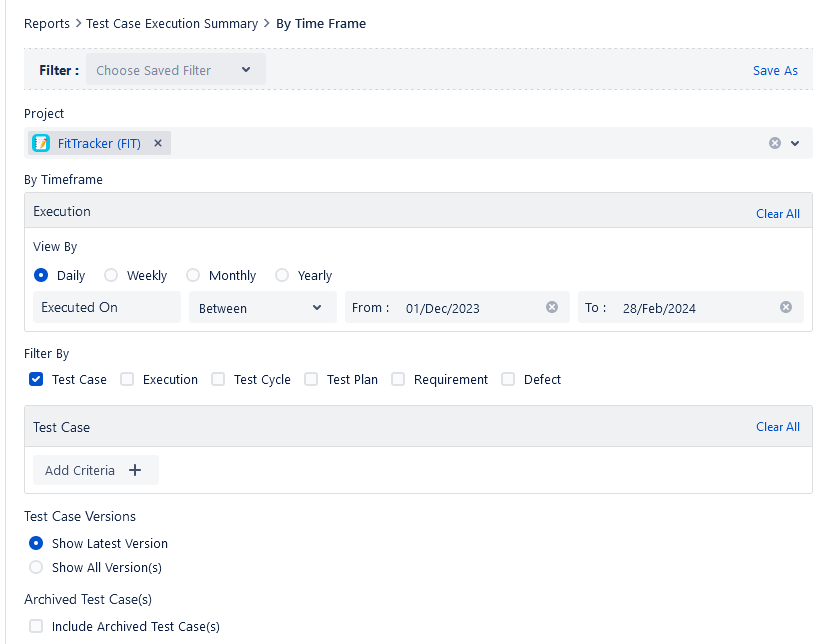Image resolution: width=823 pixels, height=644 pixels.
Task: Clear all selected projects with the circle icon
Action: pos(774,142)
